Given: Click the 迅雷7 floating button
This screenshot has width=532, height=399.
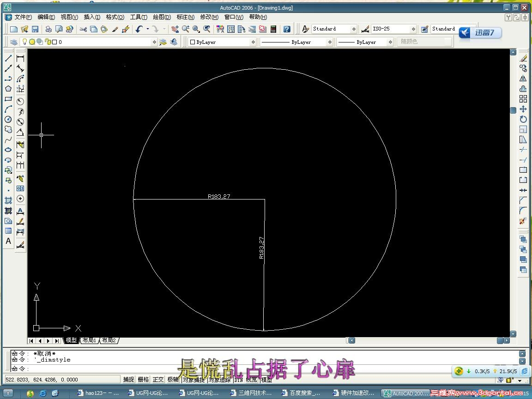Looking at the screenshot, I should [480, 33].
